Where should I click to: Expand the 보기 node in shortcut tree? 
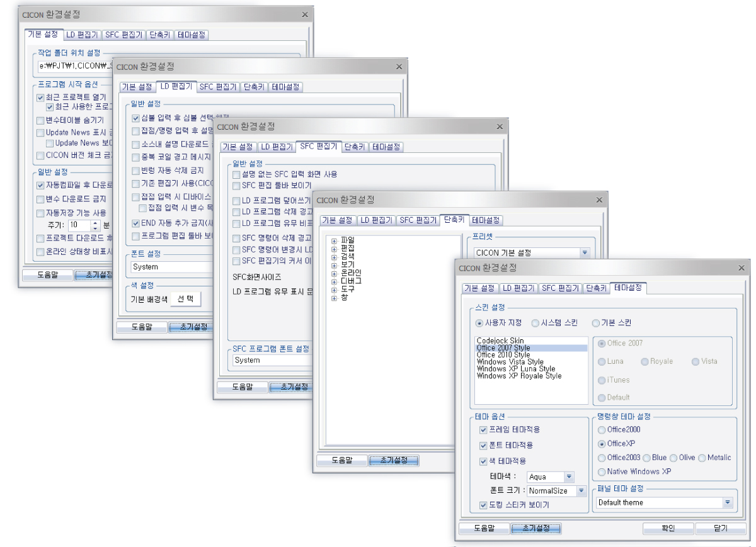point(335,265)
